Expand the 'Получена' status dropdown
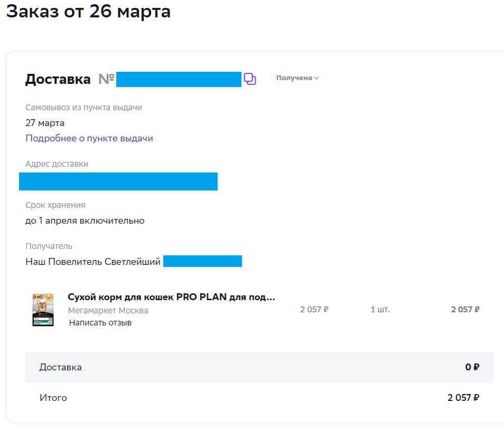 pyautogui.click(x=297, y=78)
